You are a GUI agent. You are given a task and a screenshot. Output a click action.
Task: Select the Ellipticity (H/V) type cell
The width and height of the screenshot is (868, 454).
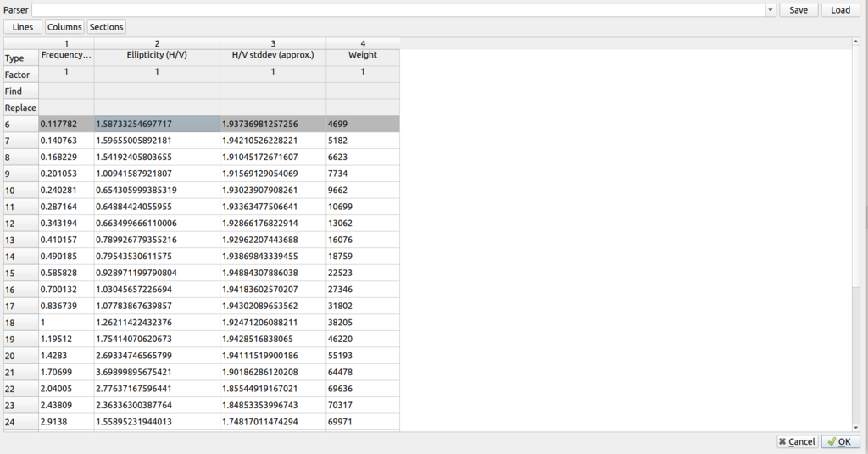[157, 56]
